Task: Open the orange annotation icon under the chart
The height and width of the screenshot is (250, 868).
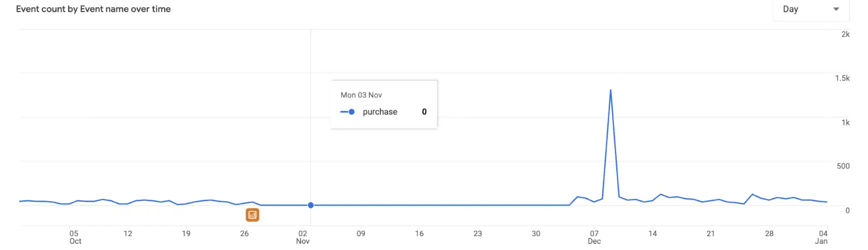Action: click(x=252, y=215)
